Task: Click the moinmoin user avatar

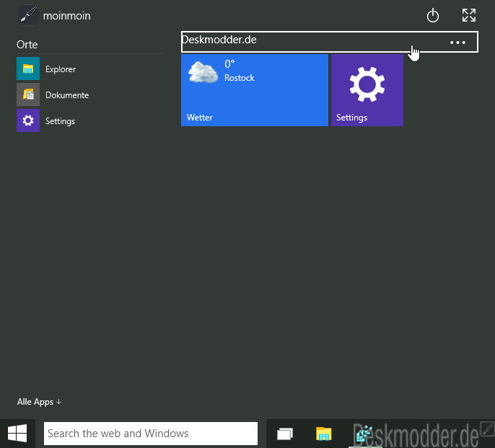Action: 27,15
